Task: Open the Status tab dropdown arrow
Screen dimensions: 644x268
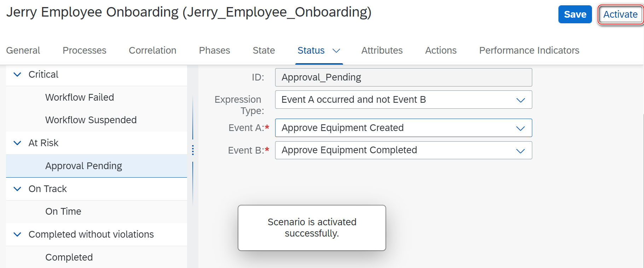Action: (x=336, y=51)
